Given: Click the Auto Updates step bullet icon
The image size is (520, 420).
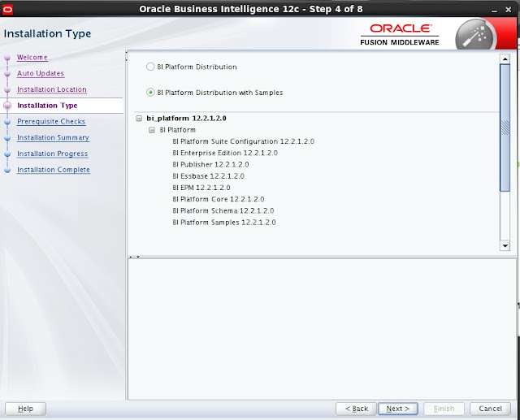Looking at the screenshot, I should tap(7, 74).
